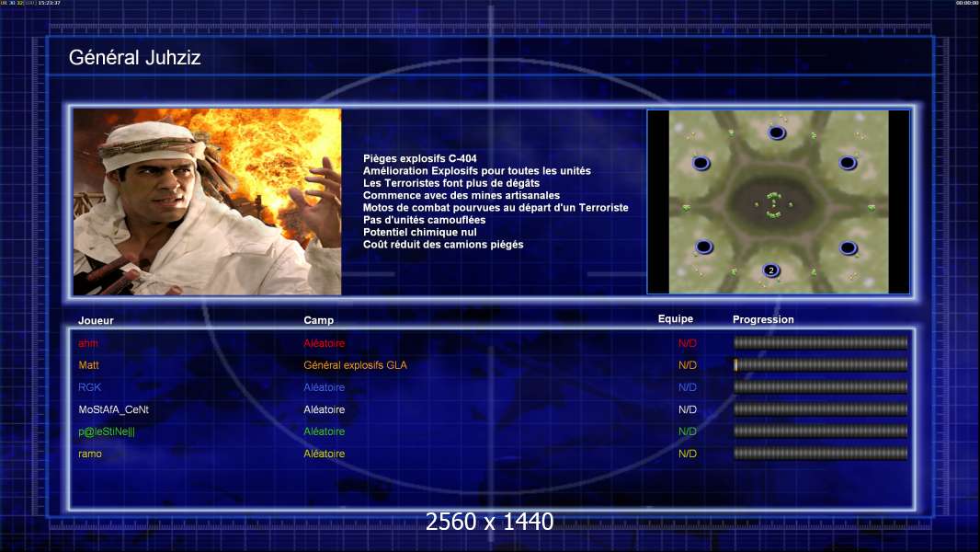This screenshot has height=552, width=980.
Task: Click the "N/D" team value for p@leStiNe|||
Action: (x=688, y=431)
